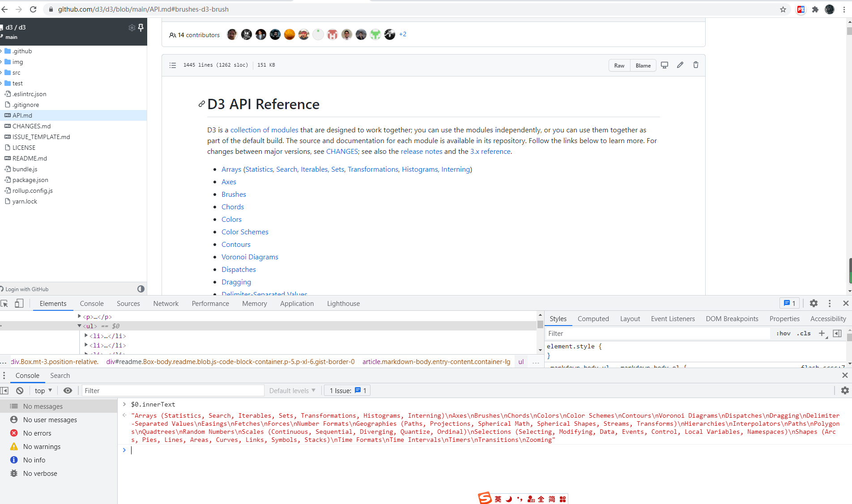Expand the p element node
This screenshot has width=852, height=504.
coord(79,317)
